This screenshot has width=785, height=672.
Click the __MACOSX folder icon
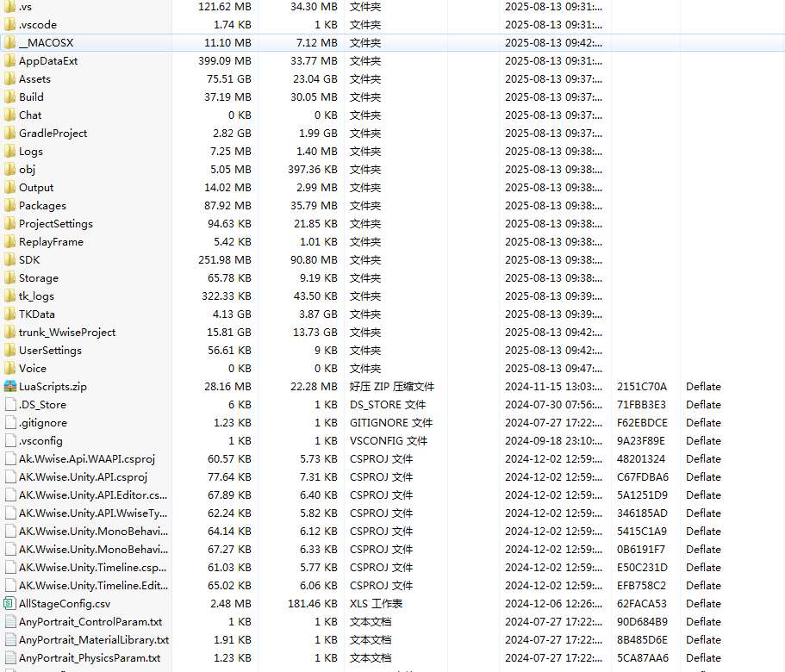(x=10, y=43)
